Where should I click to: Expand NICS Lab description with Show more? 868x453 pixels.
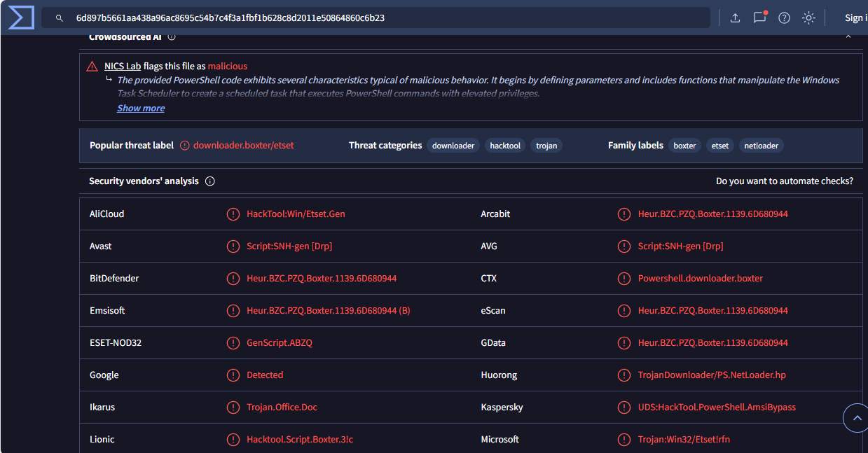pyautogui.click(x=141, y=108)
